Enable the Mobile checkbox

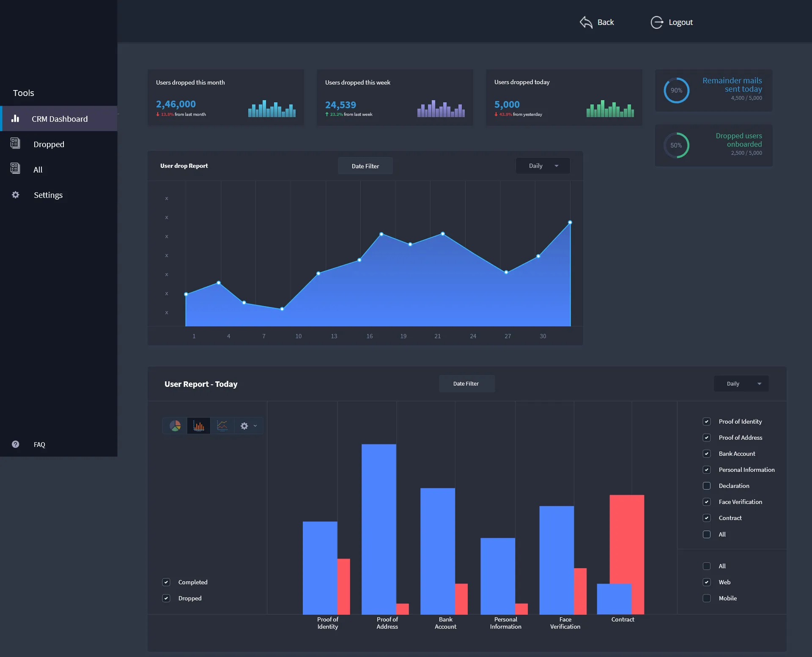click(707, 598)
